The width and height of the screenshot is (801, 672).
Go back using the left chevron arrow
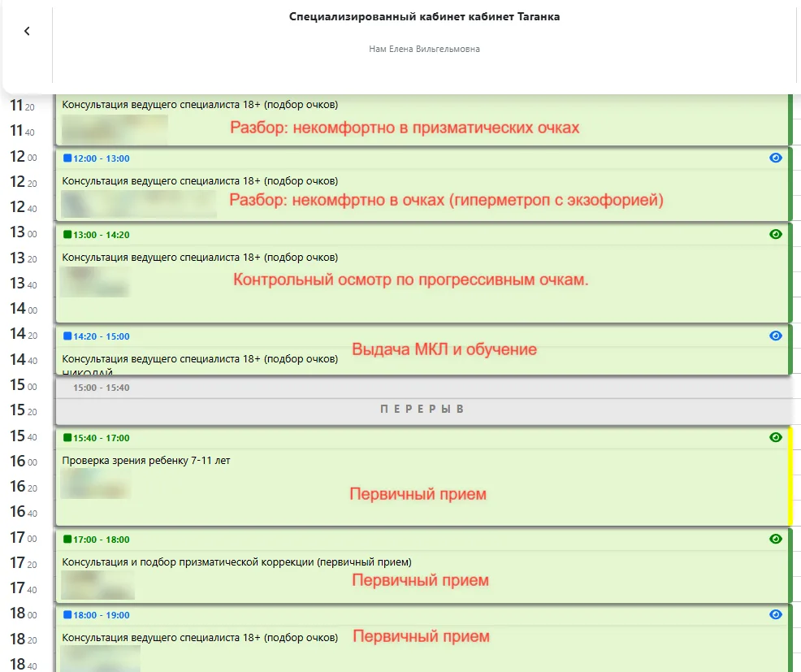coord(27,31)
